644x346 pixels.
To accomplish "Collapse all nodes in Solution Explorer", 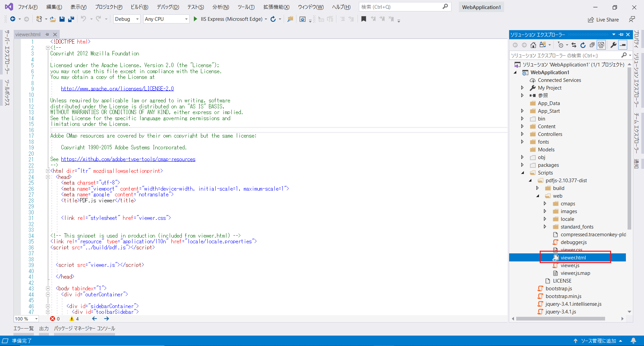I will (x=592, y=45).
